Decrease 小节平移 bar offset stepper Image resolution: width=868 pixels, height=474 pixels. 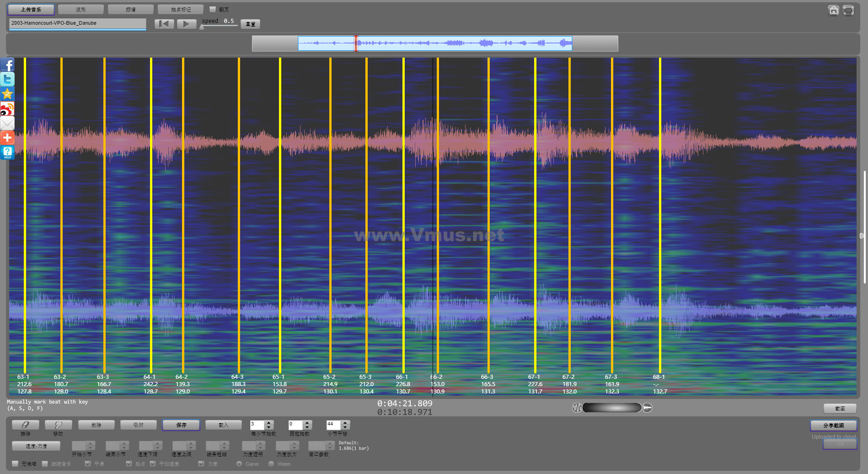pyautogui.click(x=345, y=428)
